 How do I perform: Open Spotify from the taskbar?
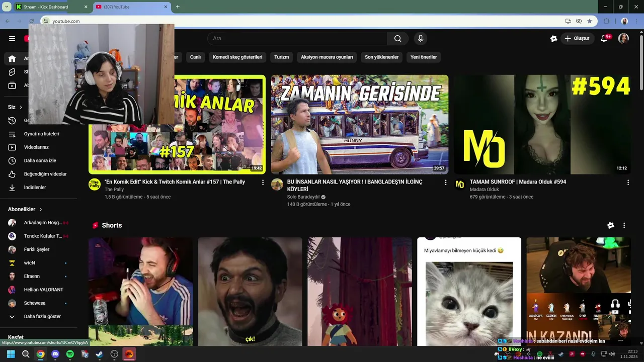[70, 354]
